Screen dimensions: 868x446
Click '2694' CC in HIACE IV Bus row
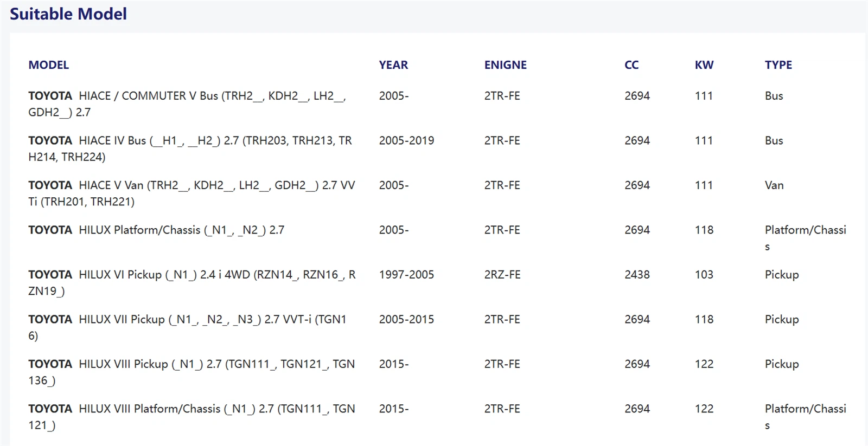click(637, 140)
